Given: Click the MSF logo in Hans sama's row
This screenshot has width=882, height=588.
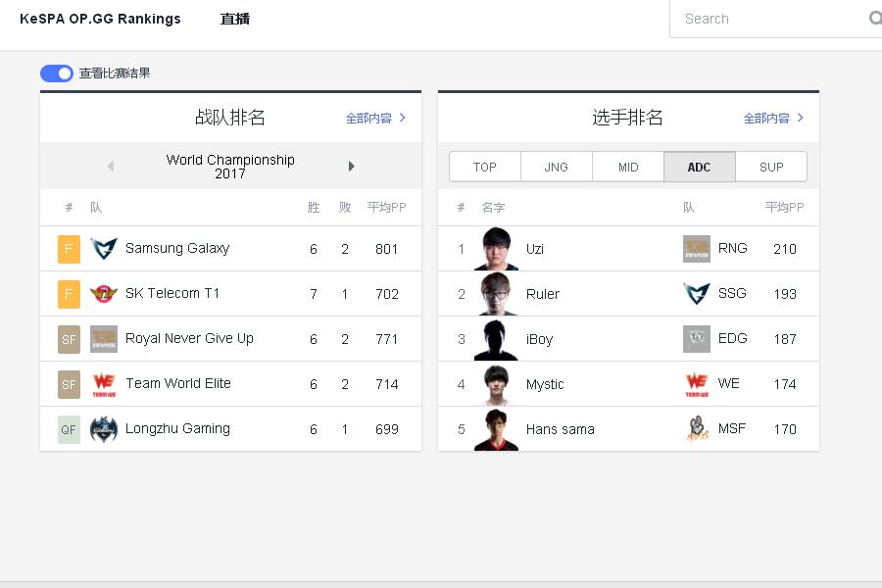Looking at the screenshot, I should point(697,429).
